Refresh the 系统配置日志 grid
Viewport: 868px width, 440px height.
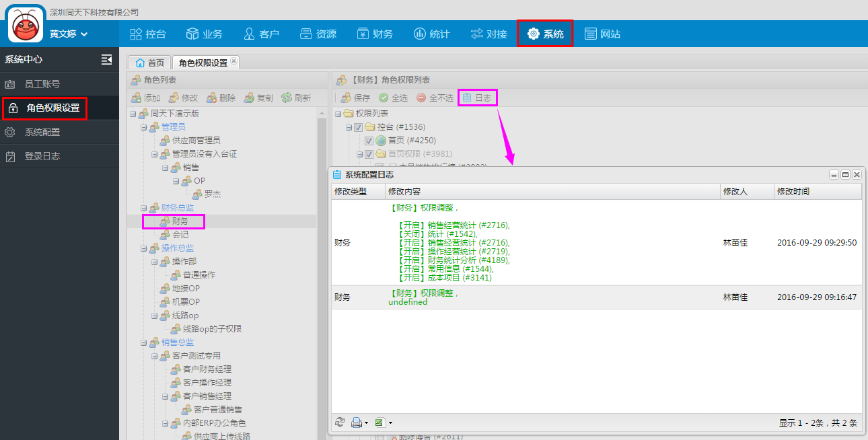click(340, 423)
